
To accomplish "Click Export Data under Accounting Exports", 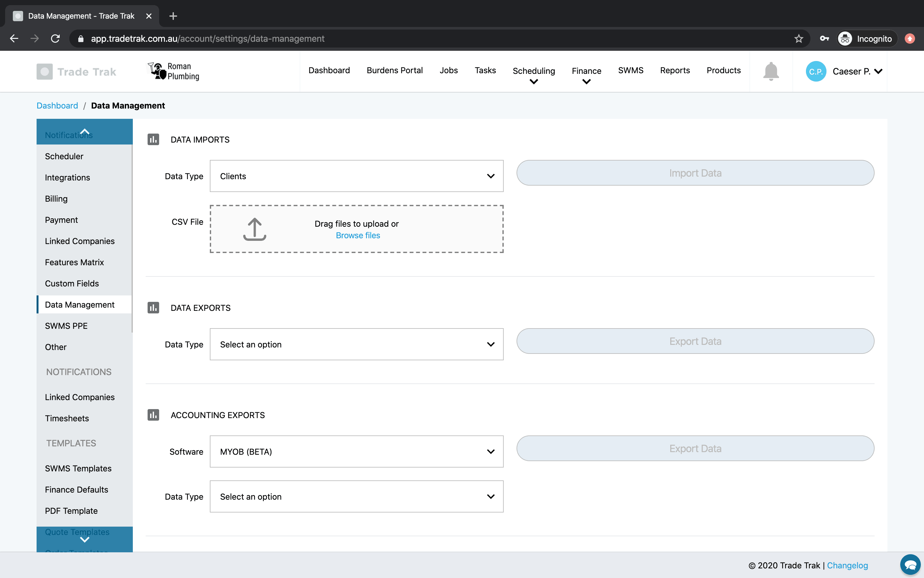I will [x=695, y=448].
